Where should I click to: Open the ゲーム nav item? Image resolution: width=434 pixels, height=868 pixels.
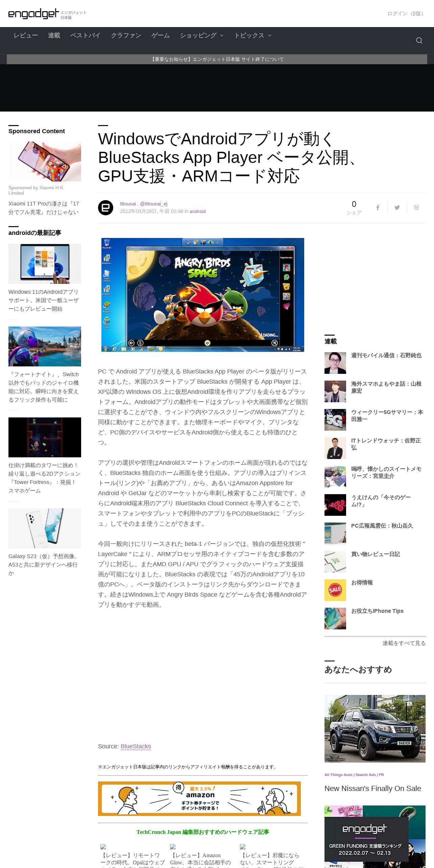161,35
